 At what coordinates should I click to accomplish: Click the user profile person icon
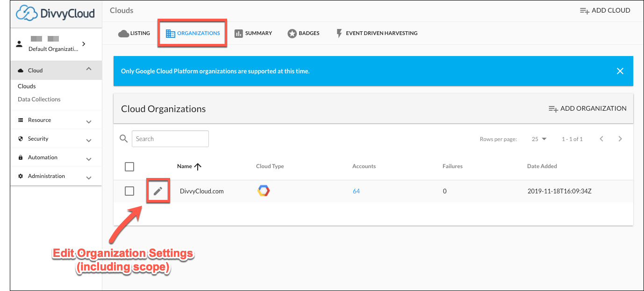(x=19, y=44)
